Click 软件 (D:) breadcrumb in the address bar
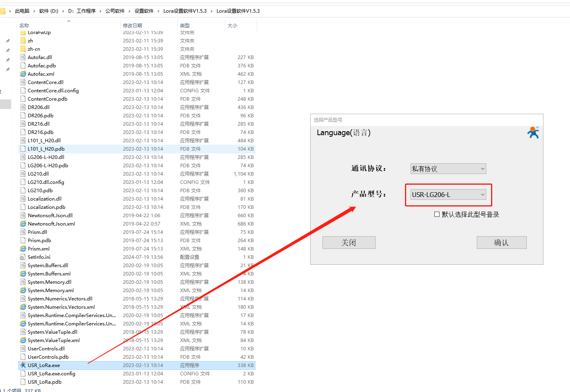 (x=49, y=11)
